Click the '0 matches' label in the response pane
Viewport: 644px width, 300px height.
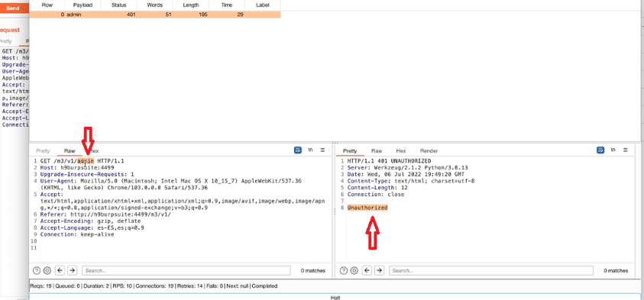coord(616,270)
